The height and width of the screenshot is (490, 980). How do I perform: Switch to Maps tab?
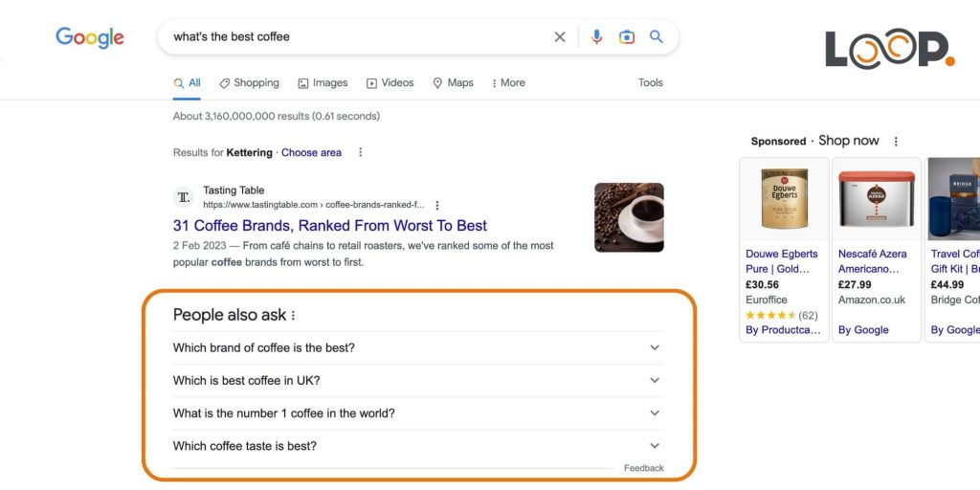[453, 82]
